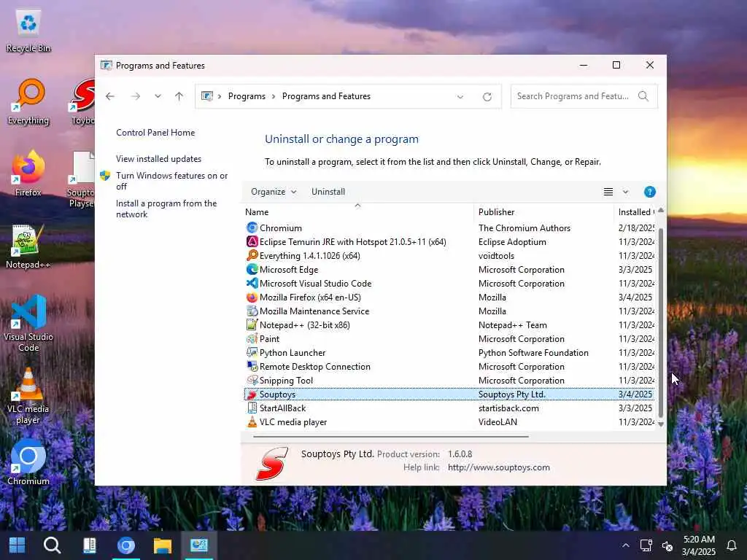This screenshot has width=747, height=560.
Task: Open View installed updates link
Action: point(158,159)
